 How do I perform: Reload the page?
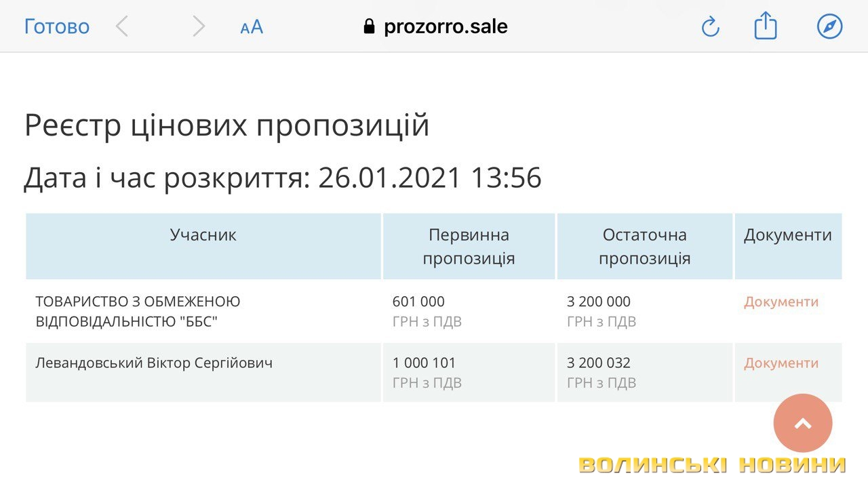pyautogui.click(x=710, y=26)
